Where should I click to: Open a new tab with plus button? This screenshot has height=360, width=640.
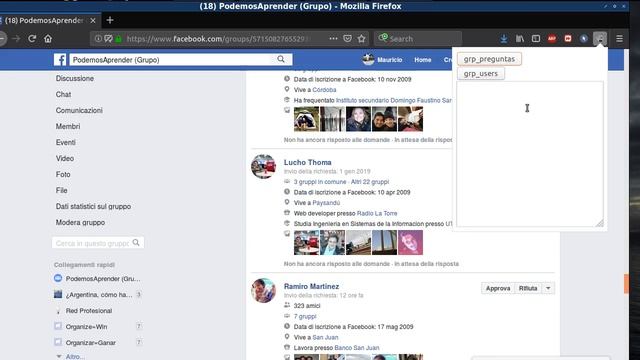pos(110,20)
